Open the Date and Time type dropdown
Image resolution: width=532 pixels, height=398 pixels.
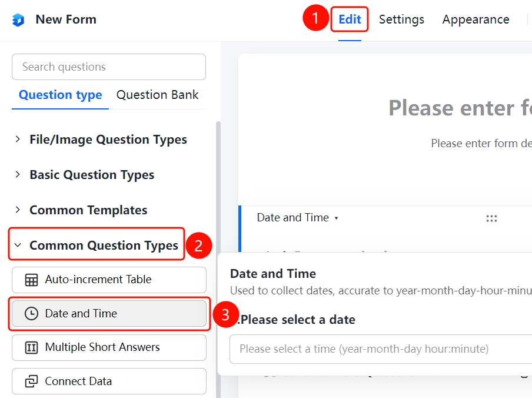click(298, 217)
